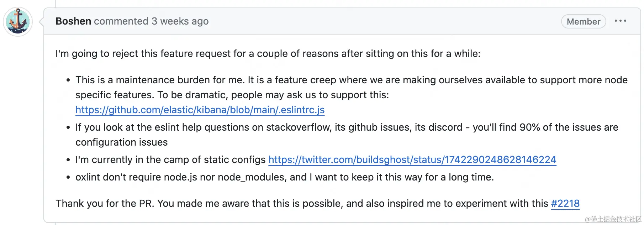Click the '3 weeks ago' timestamp
The width and height of the screenshot is (644, 225).
pyautogui.click(x=180, y=21)
